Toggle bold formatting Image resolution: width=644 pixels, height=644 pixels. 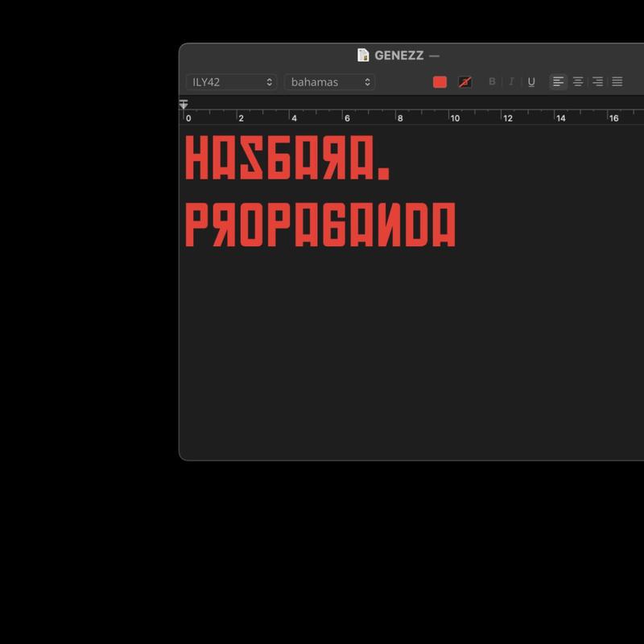[x=492, y=82]
